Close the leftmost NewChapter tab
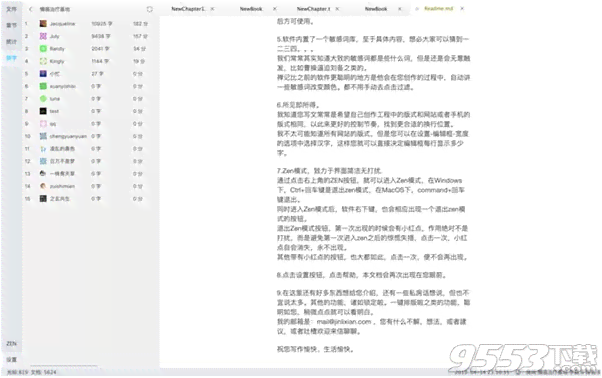The width and height of the screenshot is (602, 378). 212,9
